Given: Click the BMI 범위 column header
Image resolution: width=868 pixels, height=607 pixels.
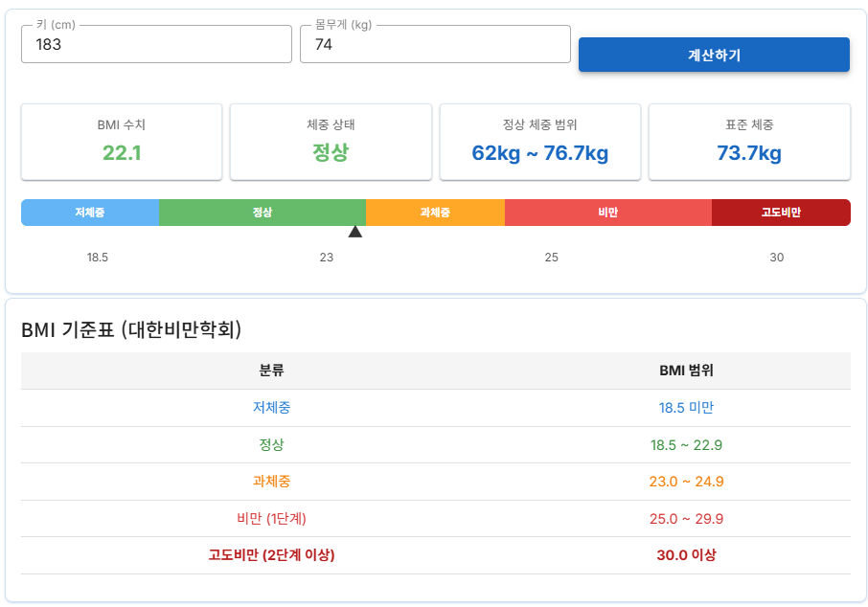Looking at the screenshot, I should tap(686, 371).
